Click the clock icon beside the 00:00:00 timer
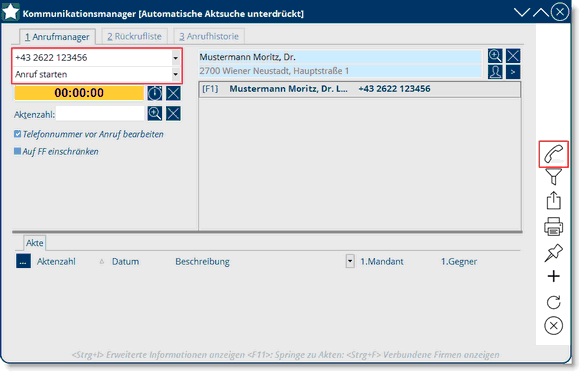Image resolution: width=581 pixels, height=373 pixels. (x=155, y=93)
